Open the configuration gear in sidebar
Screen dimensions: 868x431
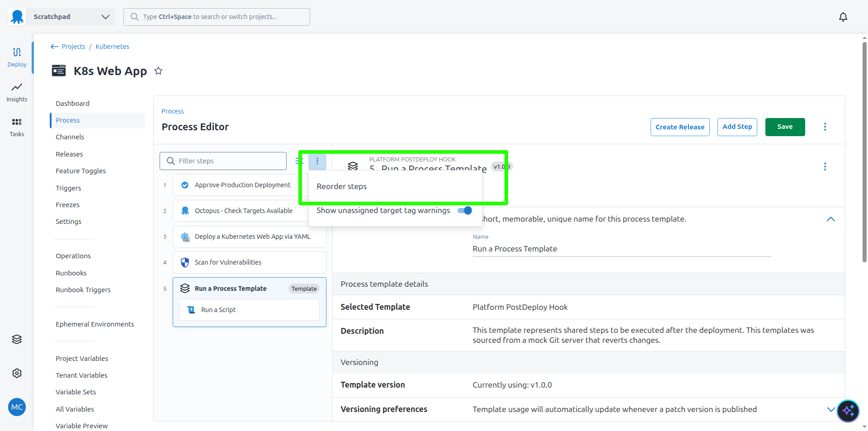(x=17, y=373)
